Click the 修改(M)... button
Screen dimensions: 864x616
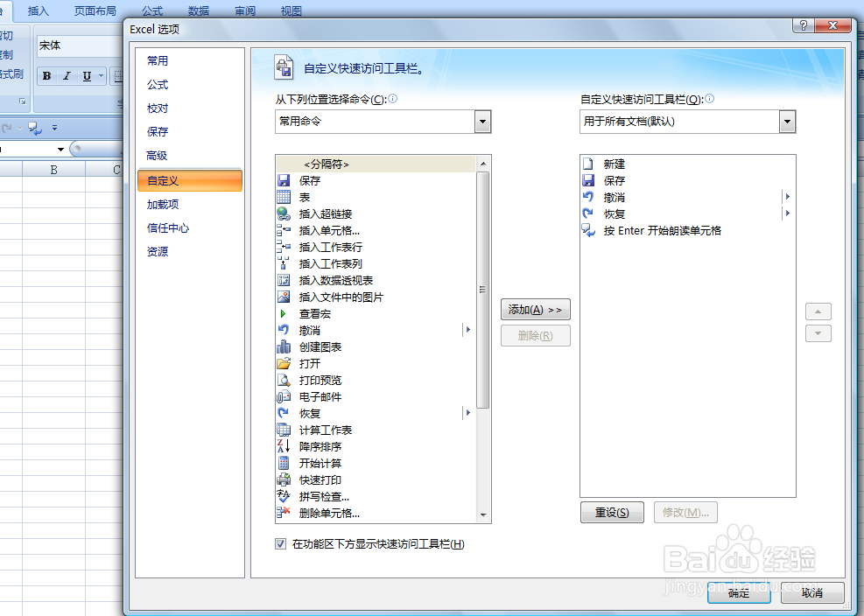(685, 513)
